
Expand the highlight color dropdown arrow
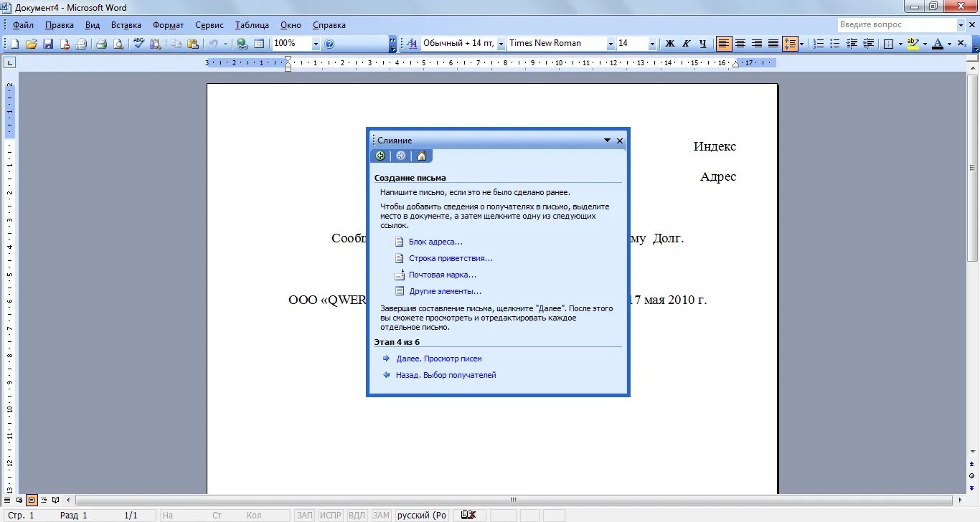pos(925,44)
